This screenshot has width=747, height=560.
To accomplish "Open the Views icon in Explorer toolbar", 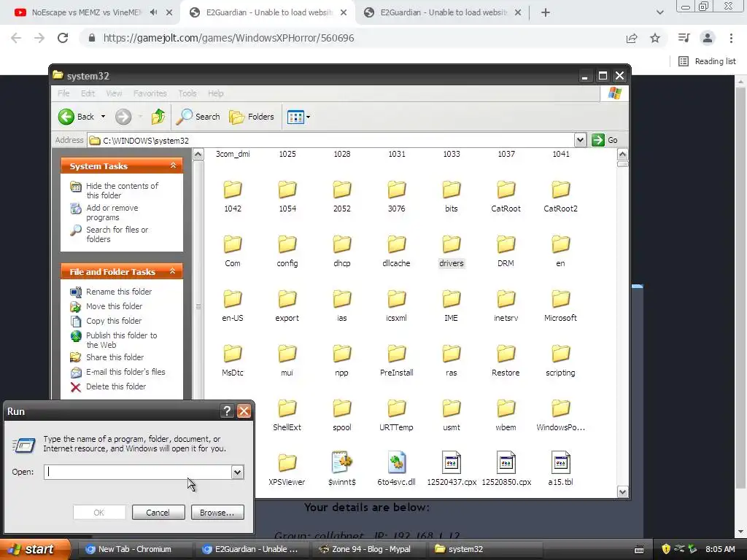I will pyautogui.click(x=295, y=117).
